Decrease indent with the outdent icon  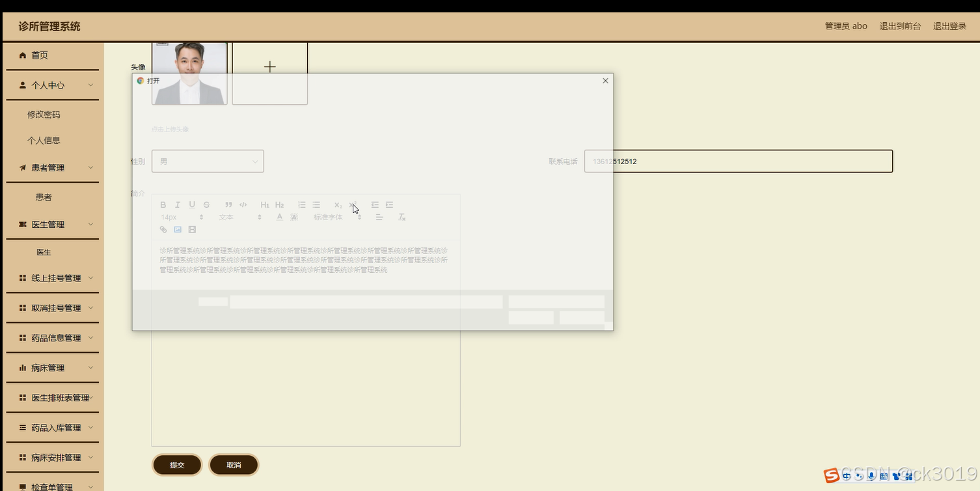tap(375, 204)
